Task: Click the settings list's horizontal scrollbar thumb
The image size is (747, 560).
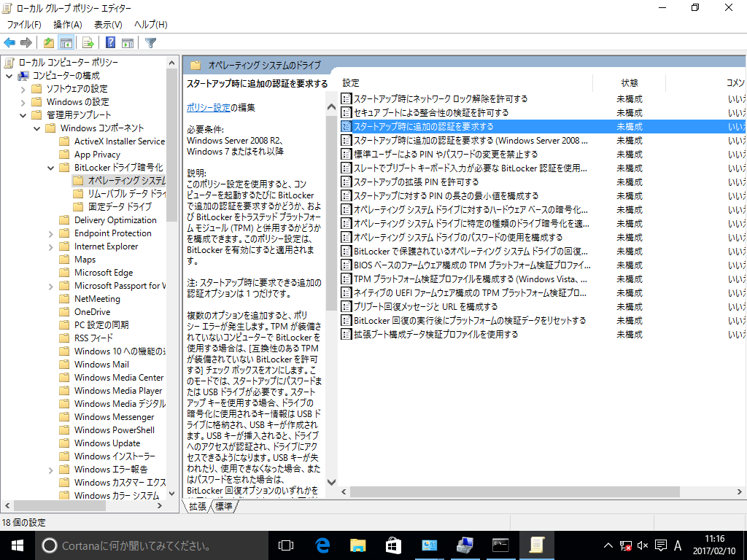Action: point(514,492)
